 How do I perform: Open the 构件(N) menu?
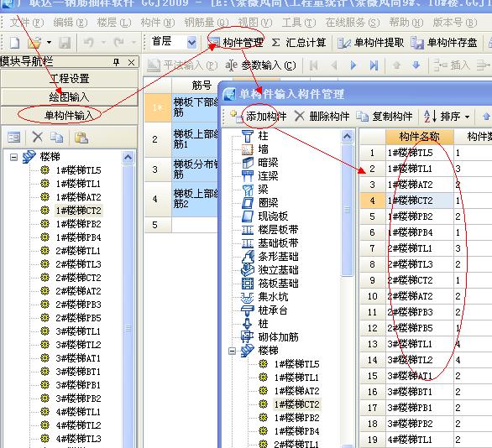(158, 23)
